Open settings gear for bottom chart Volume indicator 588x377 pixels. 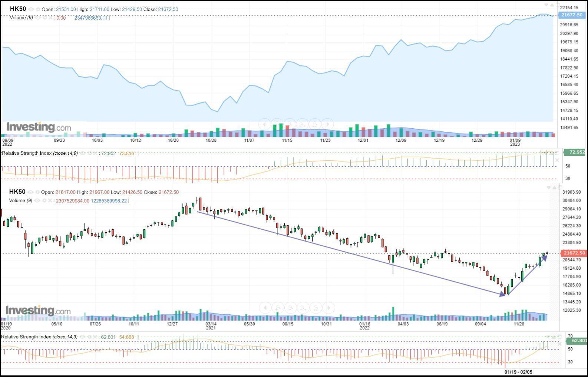44,201
